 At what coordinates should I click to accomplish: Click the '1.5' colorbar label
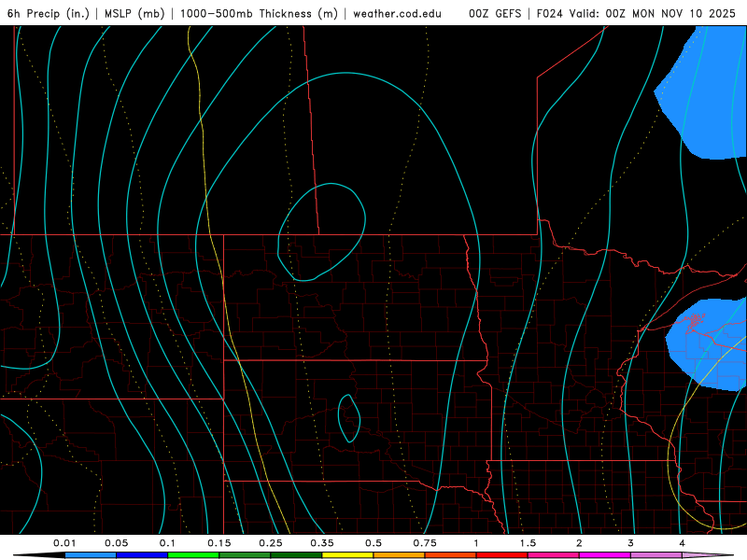tap(528, 543)
